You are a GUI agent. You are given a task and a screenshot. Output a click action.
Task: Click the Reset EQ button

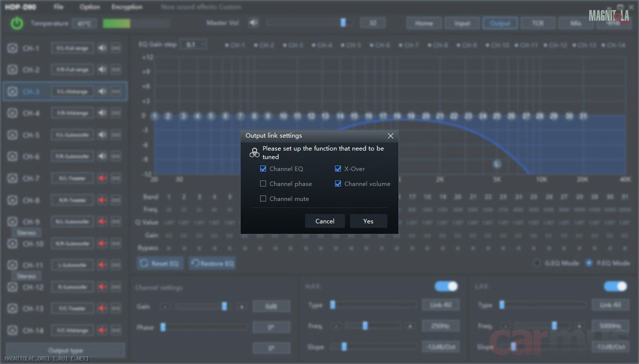[x=160, y=263]
